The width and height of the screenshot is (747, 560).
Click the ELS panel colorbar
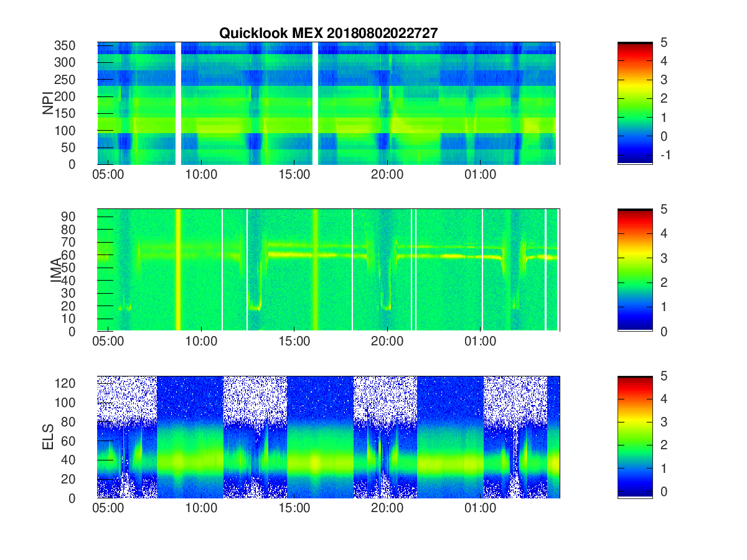click(635, 437)
